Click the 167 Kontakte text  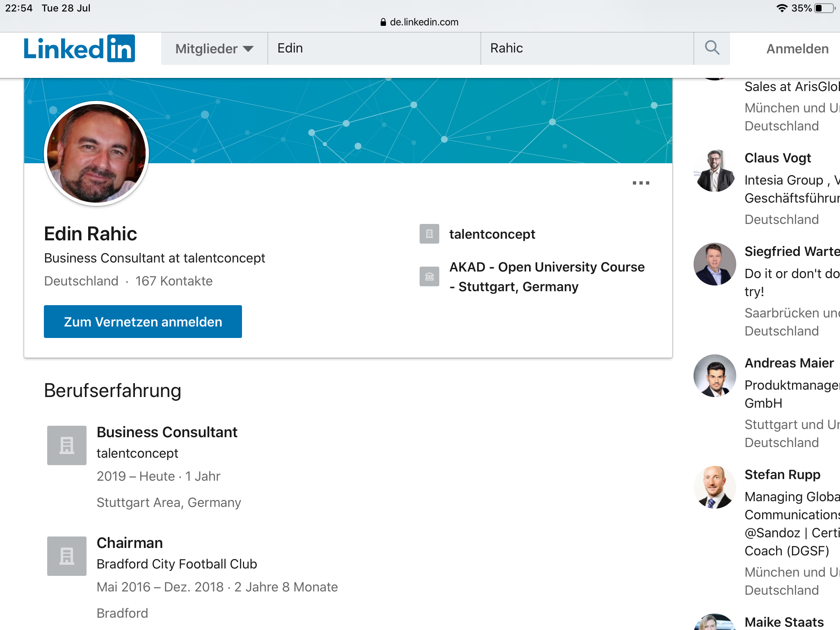tap(174, 281)
